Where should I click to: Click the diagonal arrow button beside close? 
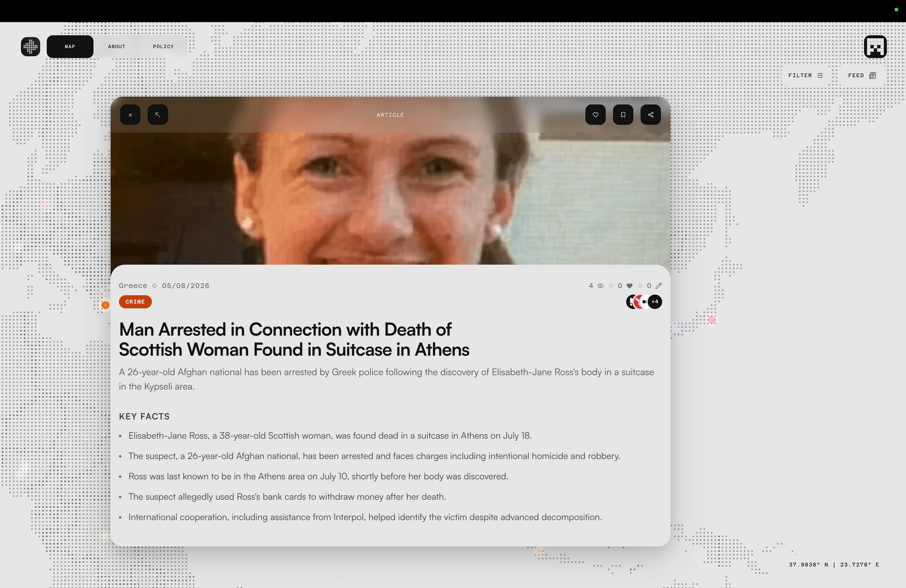[158, 115]
